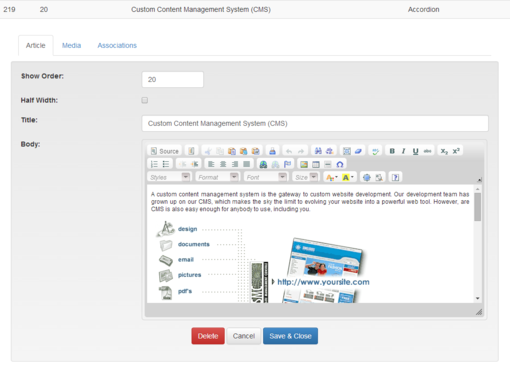Click the Underline icon
Image resolution: width=510 pixels, height=371 pixels.
[x=415, y=151]
